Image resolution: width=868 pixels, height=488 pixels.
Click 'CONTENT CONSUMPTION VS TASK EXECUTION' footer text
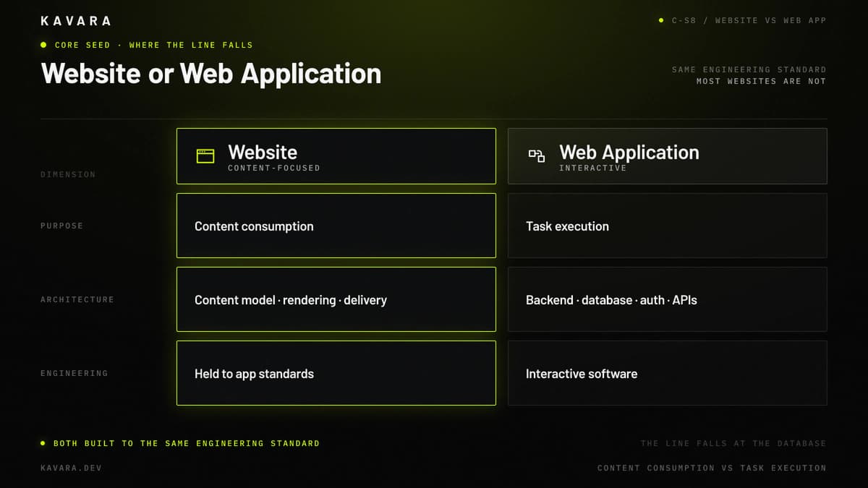(712, 468)
